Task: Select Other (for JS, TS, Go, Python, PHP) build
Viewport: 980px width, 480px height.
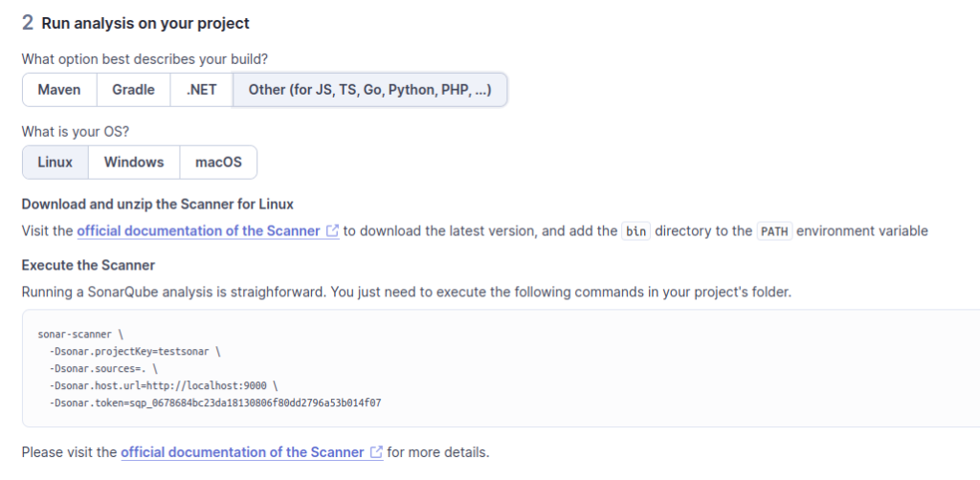Action: coord(369,90)
